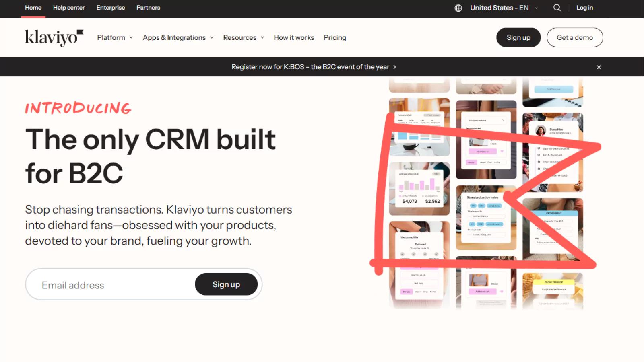Click the Welcome, Mia delivery card
The width and height of the screenshot is (644, 362).
(419, 264)
